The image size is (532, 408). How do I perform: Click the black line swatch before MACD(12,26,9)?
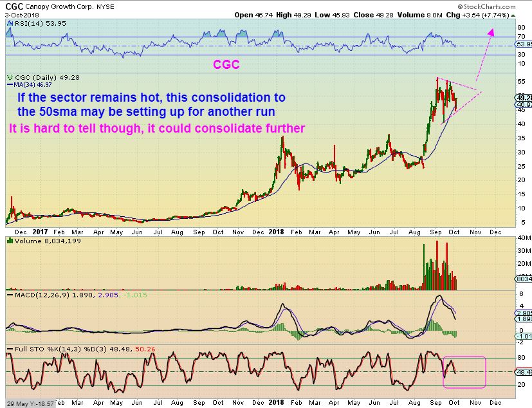[x=10, y=295]
